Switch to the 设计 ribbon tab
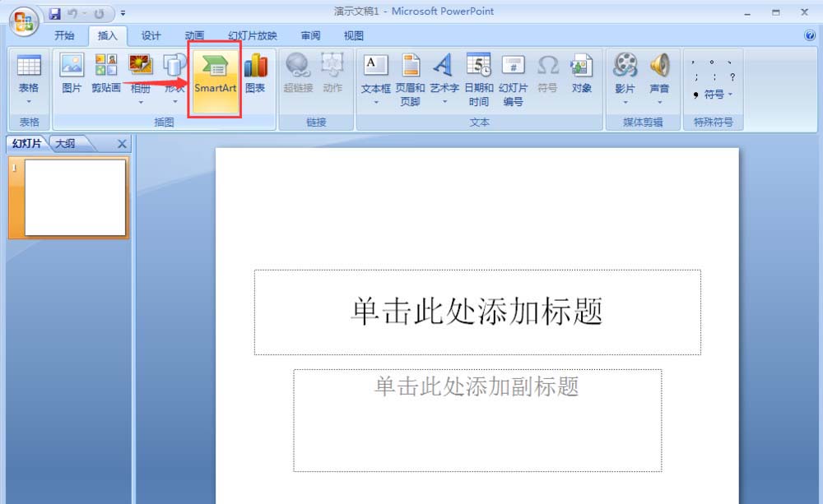823x504 pixels. pos(151,35)
